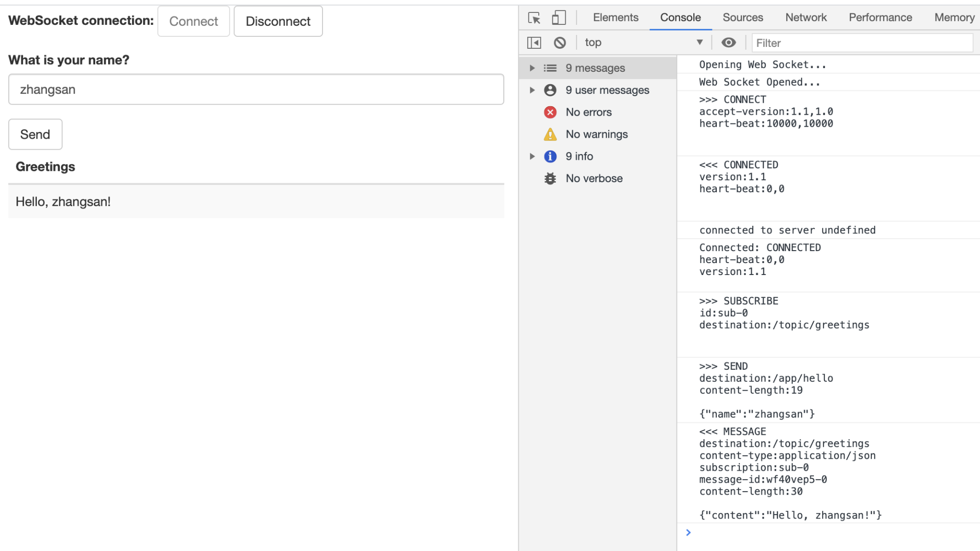The width and height of the screenshot is (980, 551).
Task: Click the eye live expression icon
Action: tap(728, 43)
